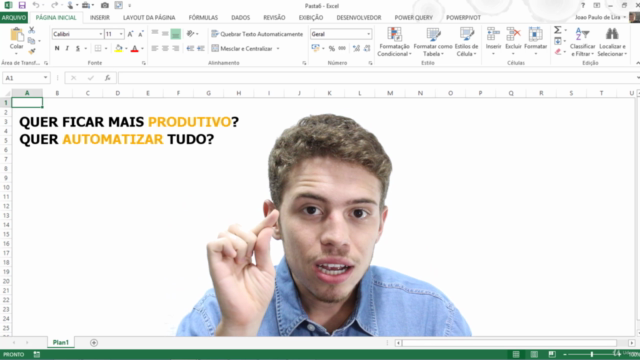Click Mesclar e Centralizar button
This screenshot has height=360, width=640.
242,49
